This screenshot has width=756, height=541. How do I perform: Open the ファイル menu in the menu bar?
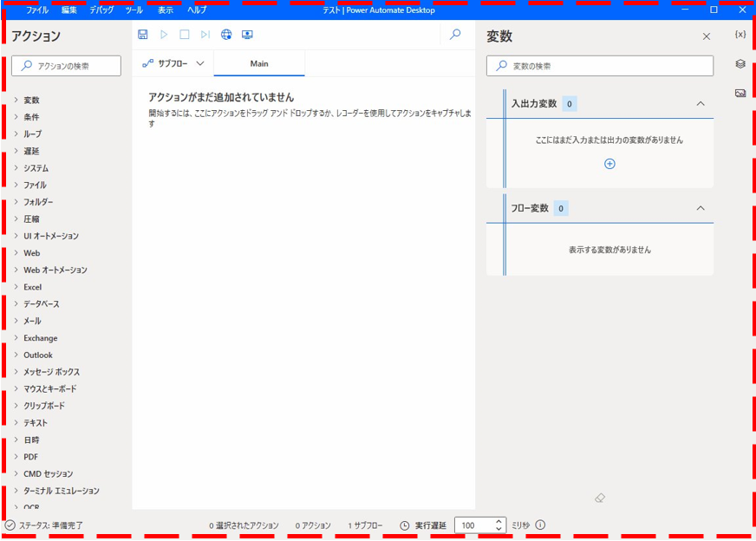click(x=37, y=10)
